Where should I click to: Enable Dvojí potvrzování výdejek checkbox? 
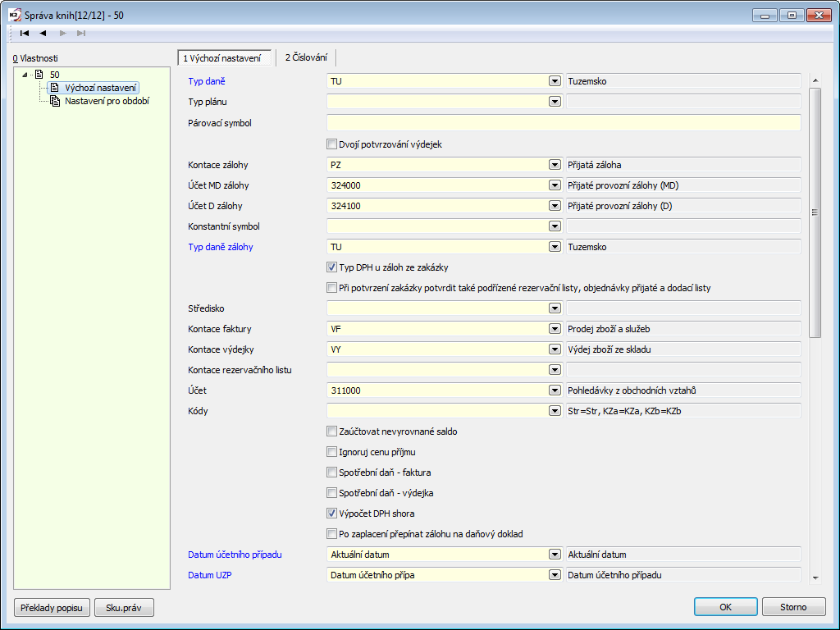tap(331, 144)
